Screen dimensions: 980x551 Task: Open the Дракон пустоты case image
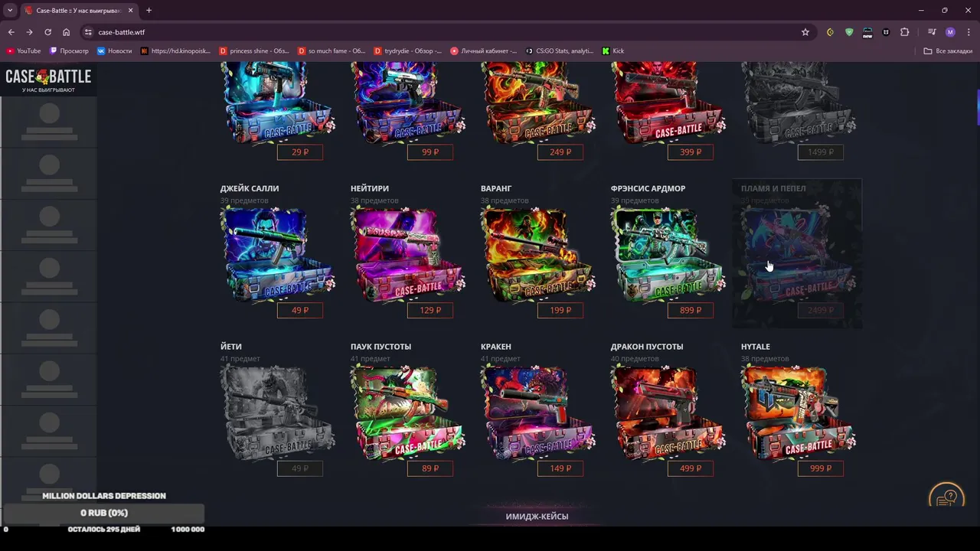tap(668, 412)
